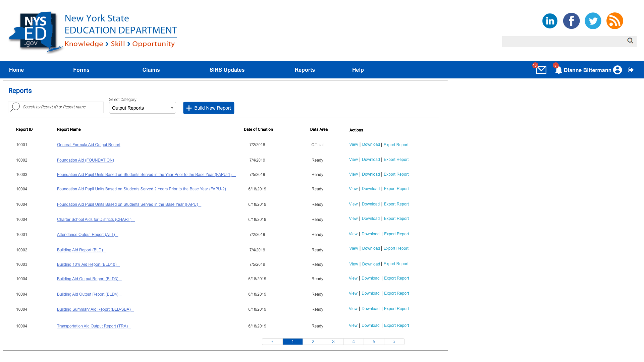Open the Claims menu
644x362 pixels.
[x=151, y=70]
